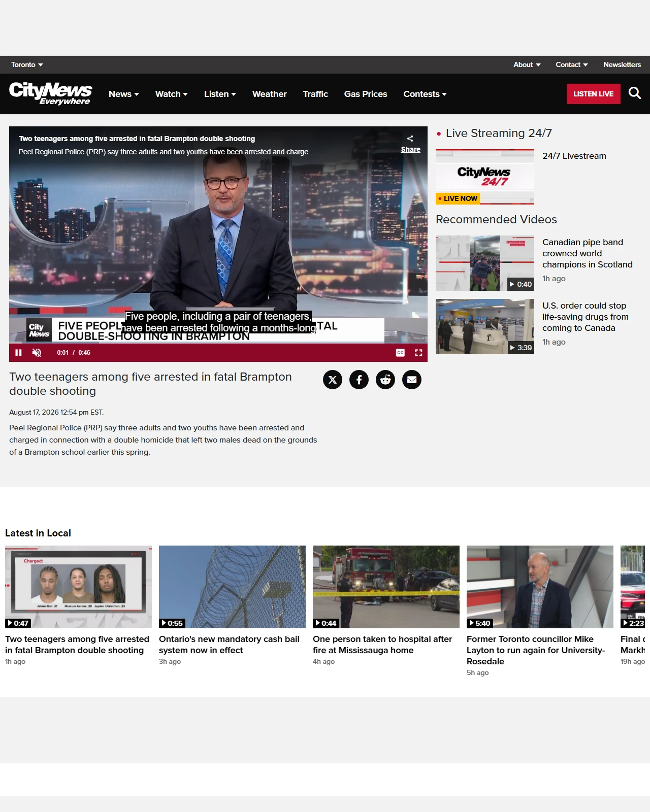
Task: Click the Share icon in video player
Action: [410, 144]
